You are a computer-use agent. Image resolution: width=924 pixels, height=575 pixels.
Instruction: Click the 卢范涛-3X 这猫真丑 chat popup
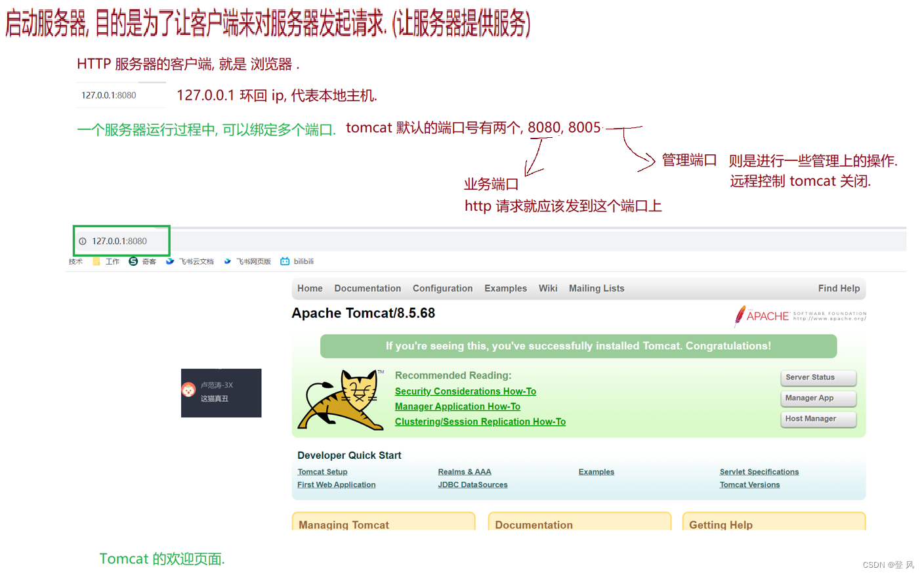coord(221,393)
